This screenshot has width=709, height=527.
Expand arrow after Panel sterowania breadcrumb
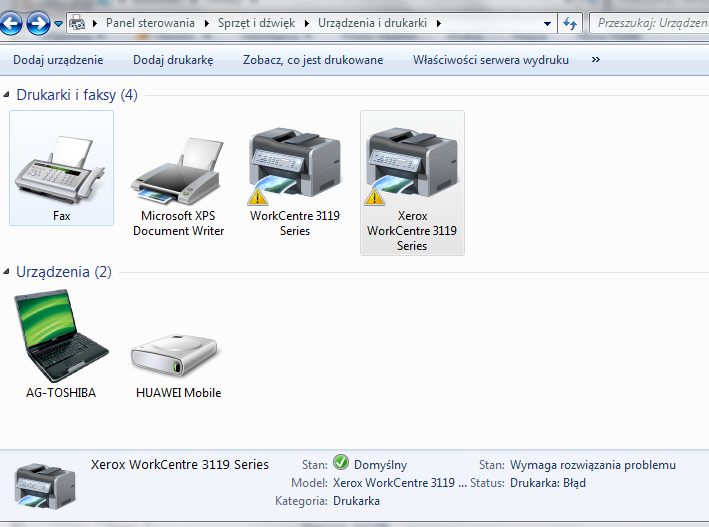click(x=207, y=24)
